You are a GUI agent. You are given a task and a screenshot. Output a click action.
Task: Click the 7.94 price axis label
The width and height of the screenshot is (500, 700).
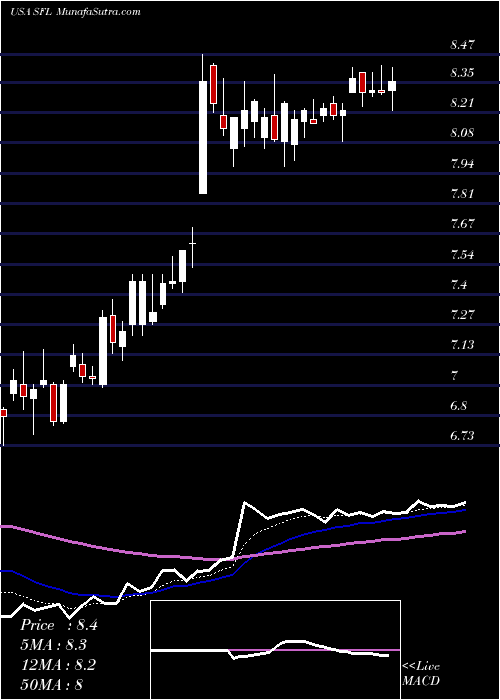pos(463,163)
